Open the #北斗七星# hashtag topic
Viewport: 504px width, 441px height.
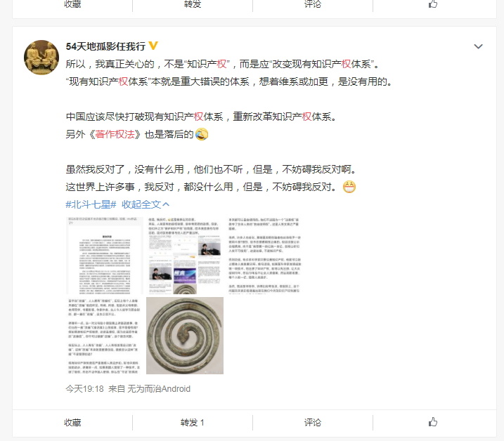tap(91, 204)
